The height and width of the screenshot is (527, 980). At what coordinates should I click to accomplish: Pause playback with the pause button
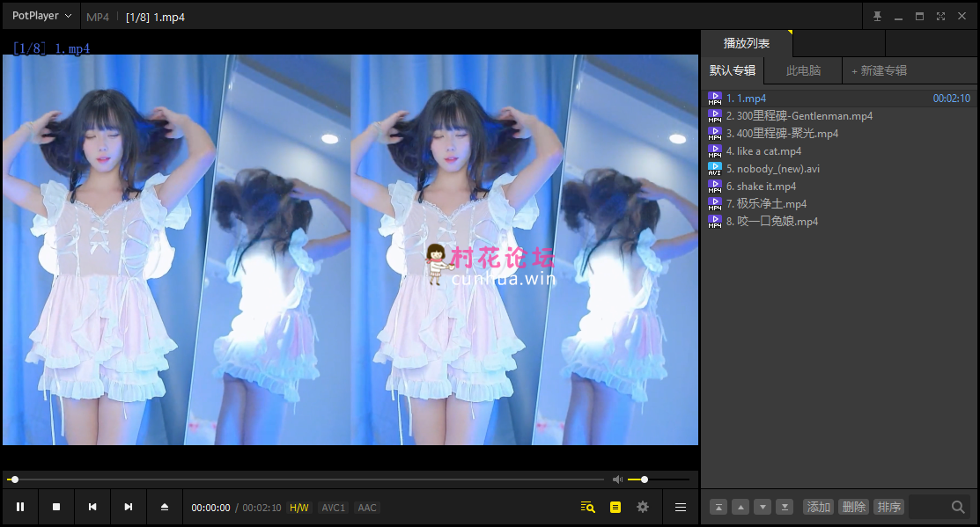click(20, 507)
